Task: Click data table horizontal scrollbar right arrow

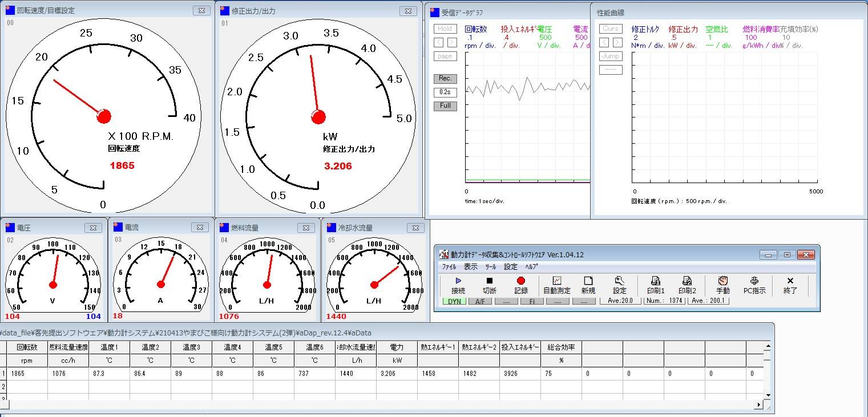Action: 759,404
